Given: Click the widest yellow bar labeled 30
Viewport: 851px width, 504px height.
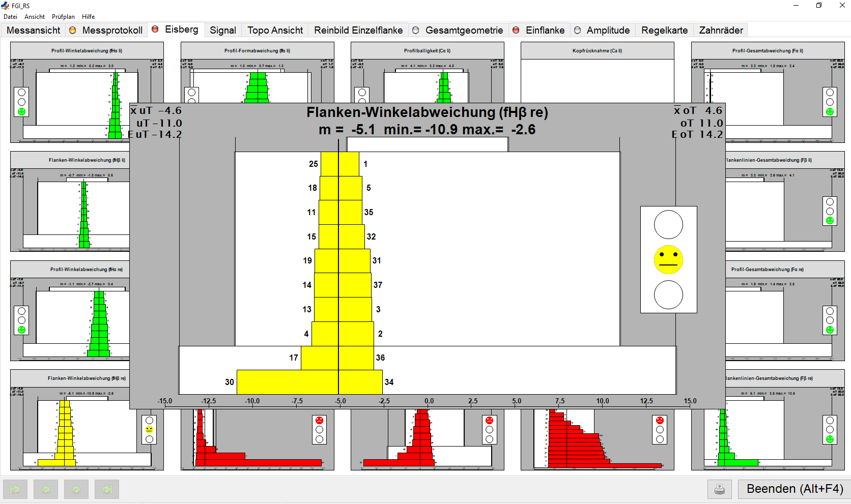Looking at the screenshot, I should pyautogui.click(x=287, y=382).
